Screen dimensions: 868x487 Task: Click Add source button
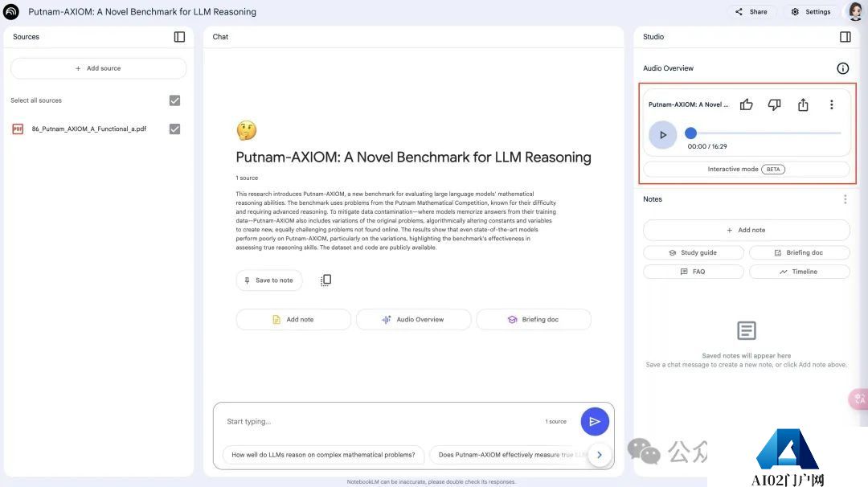coord(99,68)
